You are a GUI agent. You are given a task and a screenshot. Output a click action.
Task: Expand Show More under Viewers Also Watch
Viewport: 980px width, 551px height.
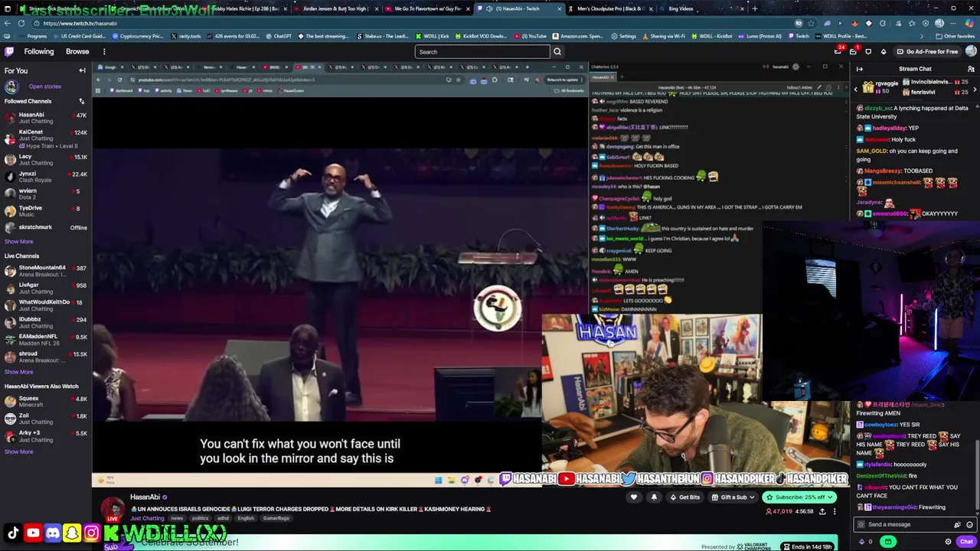18,452
